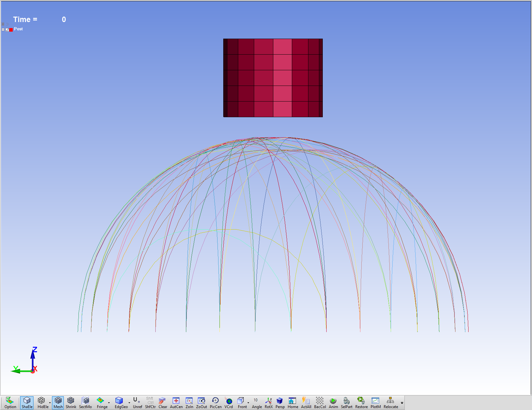Toggle Persp perspective view

280,403
